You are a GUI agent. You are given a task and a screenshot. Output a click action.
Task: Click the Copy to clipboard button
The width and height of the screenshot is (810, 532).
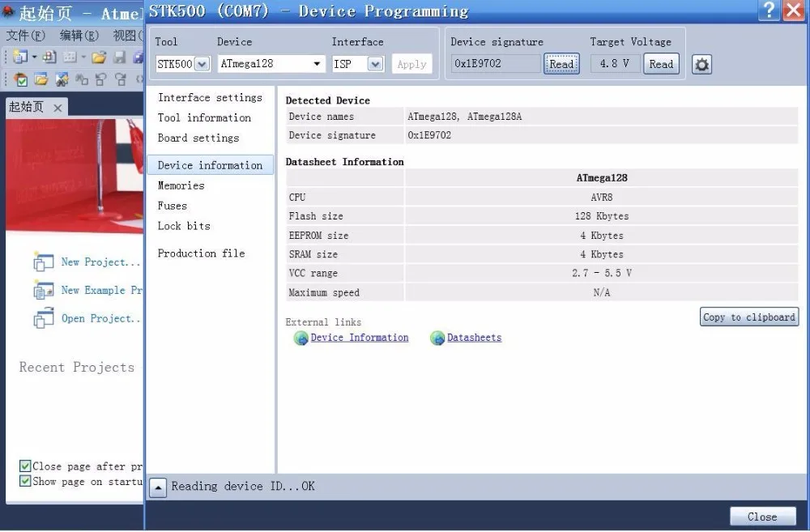coord(749,317)
